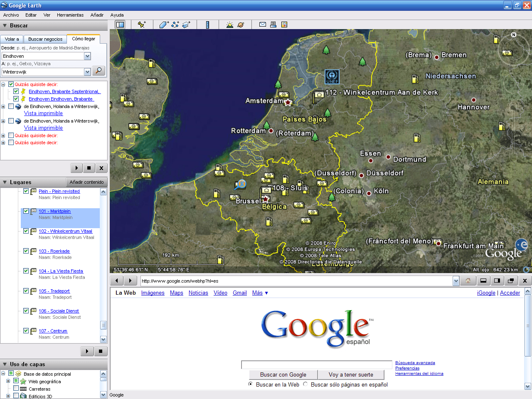Toggle sunlight across the landscape
532x399 pixels.
[x=229, y=24]
